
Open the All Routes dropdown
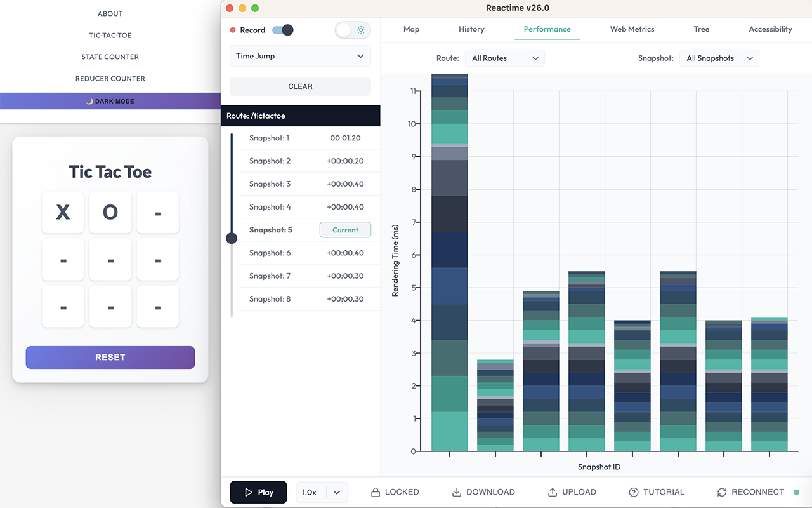point(505,58)
